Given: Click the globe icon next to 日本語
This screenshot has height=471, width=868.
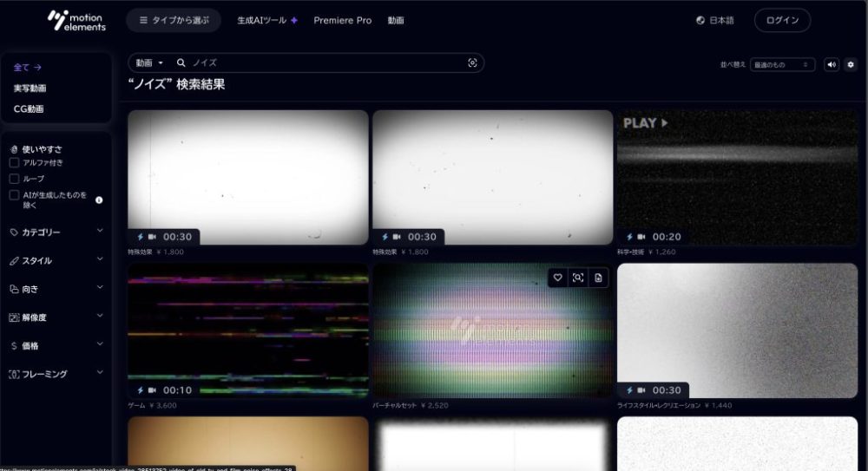Looking at the screenshot, I should coord(700,21).
